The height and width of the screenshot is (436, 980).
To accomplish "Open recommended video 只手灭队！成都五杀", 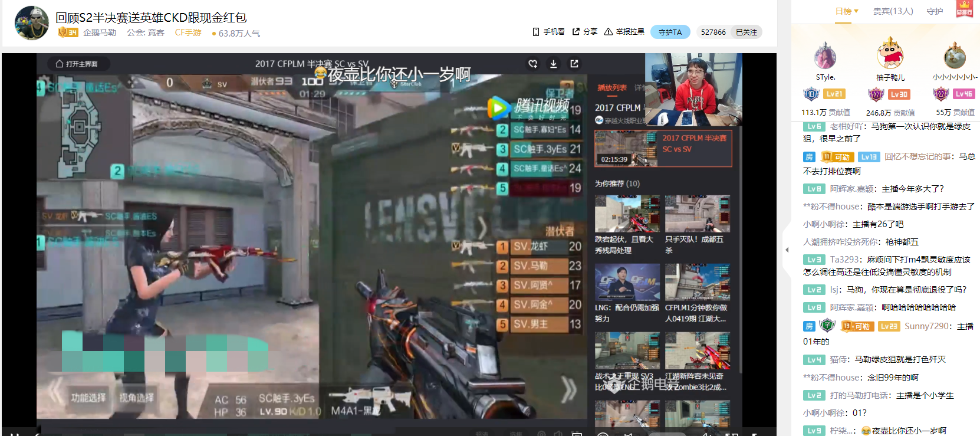I will point(698,225).
